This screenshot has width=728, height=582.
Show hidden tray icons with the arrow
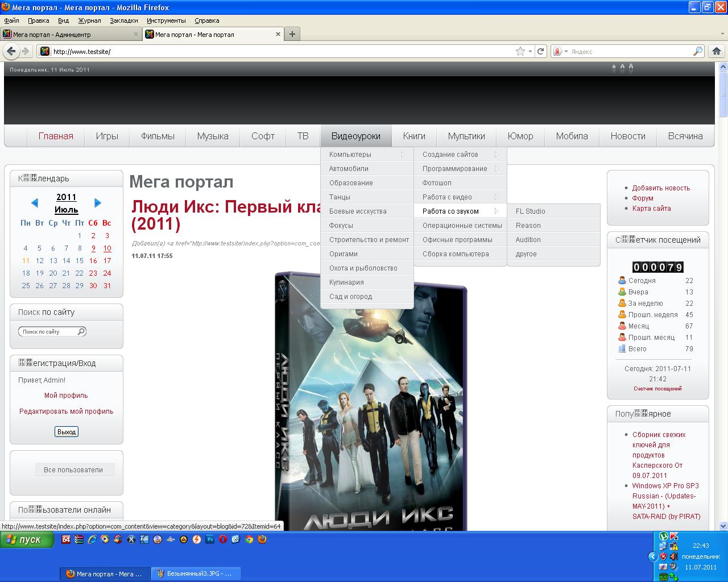coord(652,556)
